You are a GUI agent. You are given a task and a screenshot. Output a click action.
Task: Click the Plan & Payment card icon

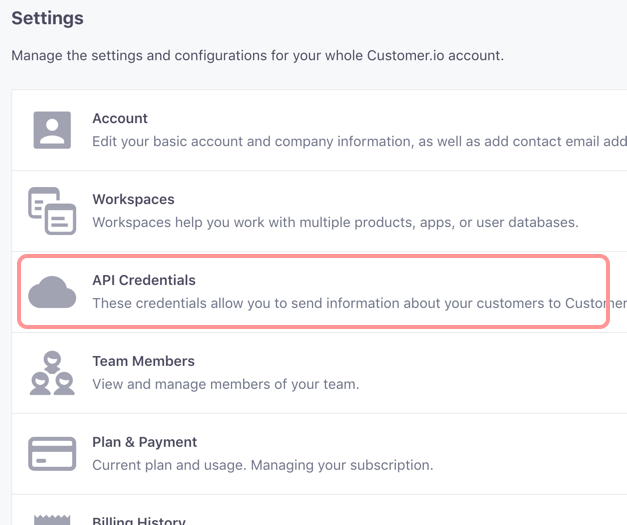click(52, 454)
